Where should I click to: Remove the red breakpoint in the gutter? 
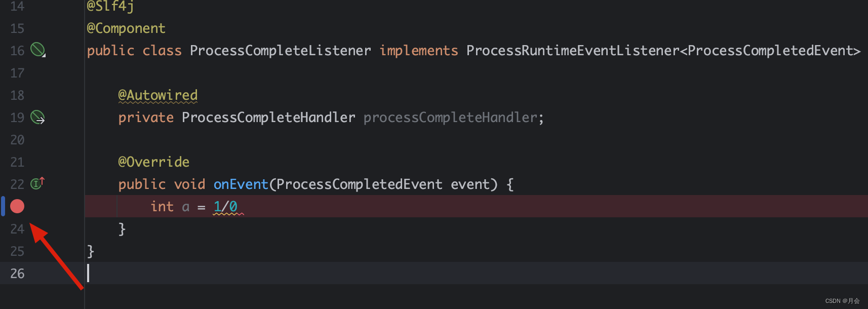(x=17, y=206)
